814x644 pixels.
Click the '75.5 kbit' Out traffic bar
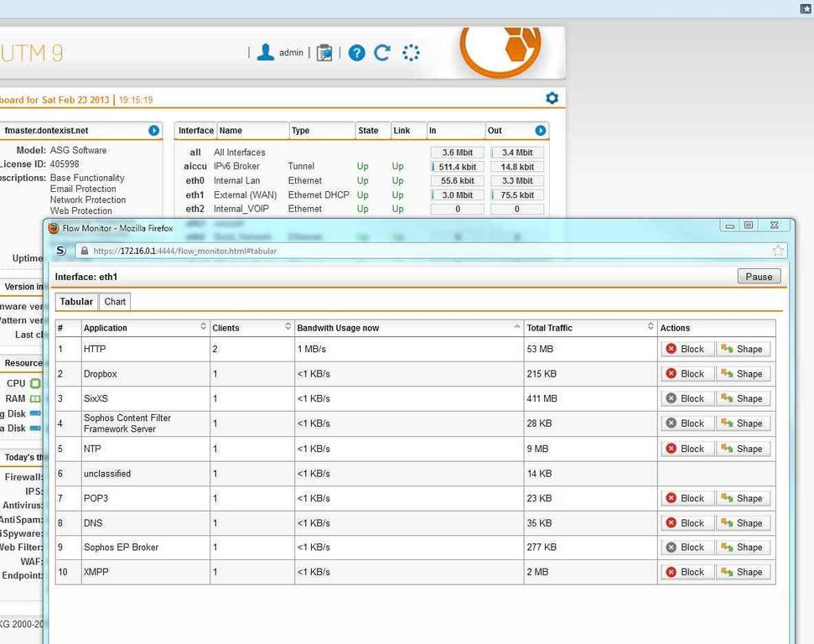[x=517, y=195]
